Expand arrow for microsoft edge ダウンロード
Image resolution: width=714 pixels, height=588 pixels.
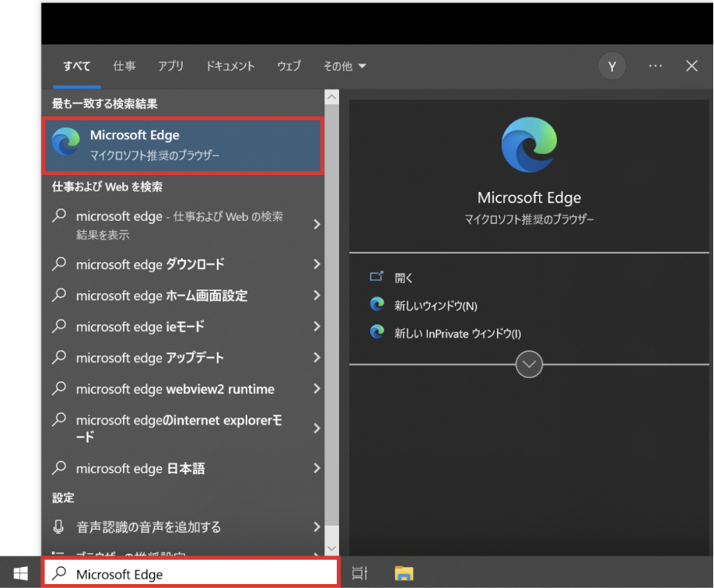click(317, 264)
